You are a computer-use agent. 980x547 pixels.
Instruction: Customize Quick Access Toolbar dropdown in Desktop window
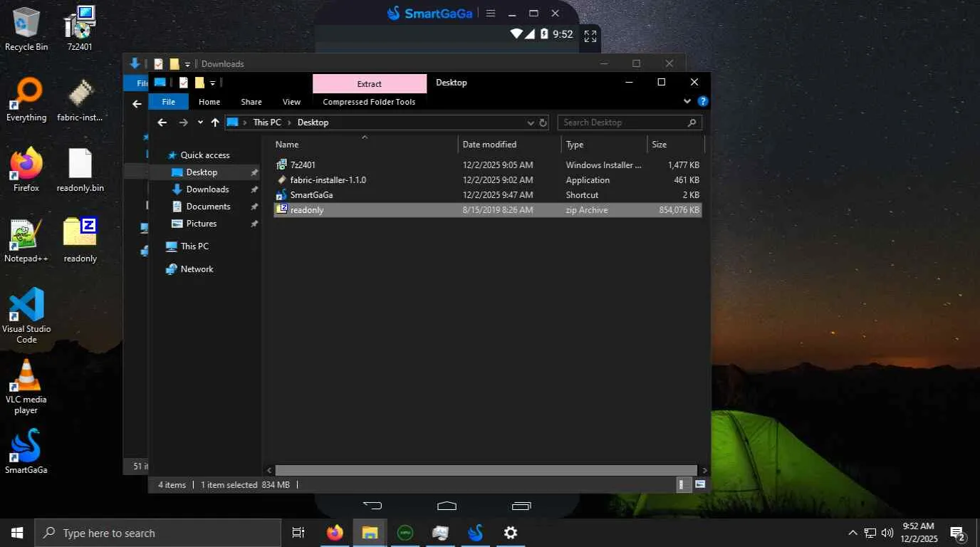tap(212, 83)
